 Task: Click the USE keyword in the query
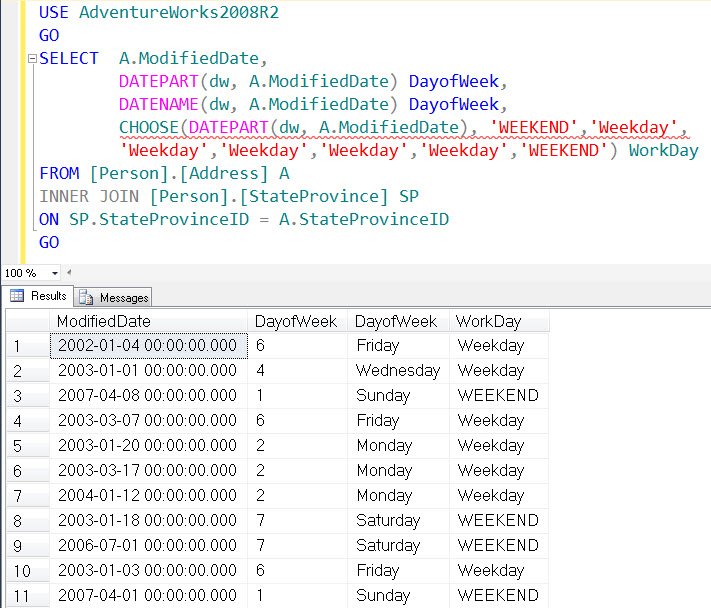click(x=54, y=12)
